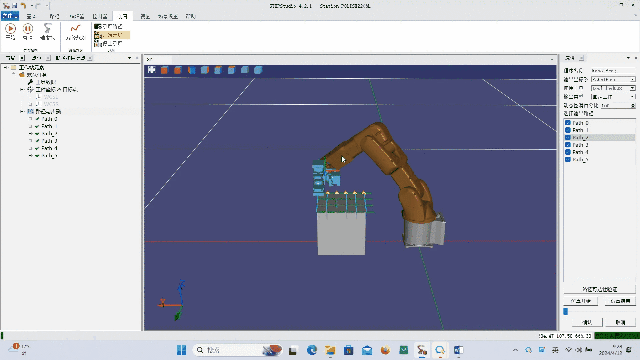
Task: Select the first tab of the left browser panel
Action: [x=11, y=58]
